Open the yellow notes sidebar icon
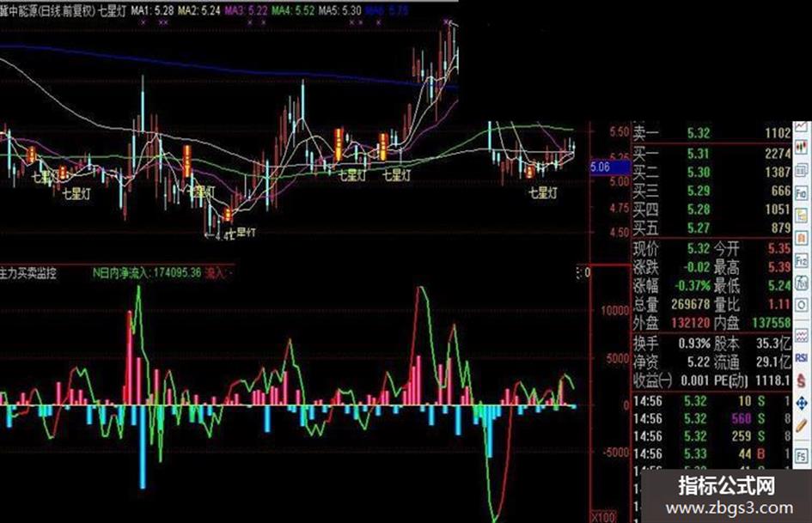Image resolution: width=812 pixels, height=523 pixels. pyautogui.click(x=801, y=216)
